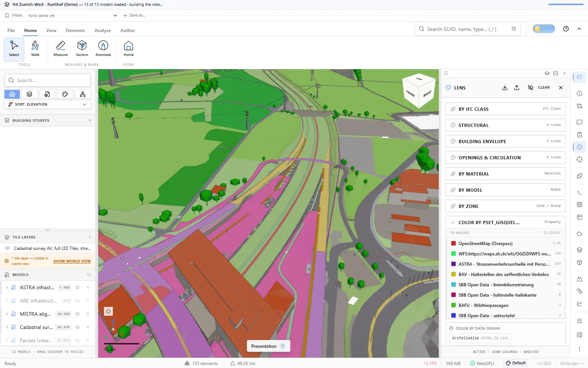Open the sliders settings sidebar icon
Image resolution: width=588 pixels, height=368 pixels.
(580, 321)
